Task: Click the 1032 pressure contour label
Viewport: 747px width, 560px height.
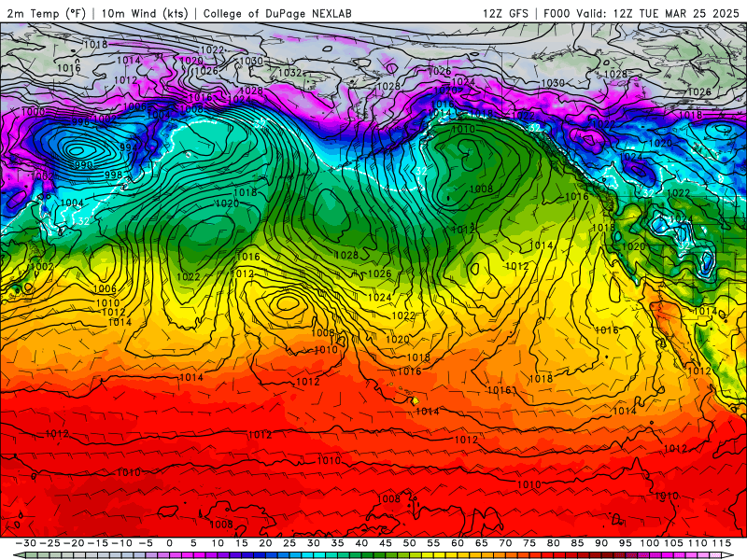Action: point(290,73)
